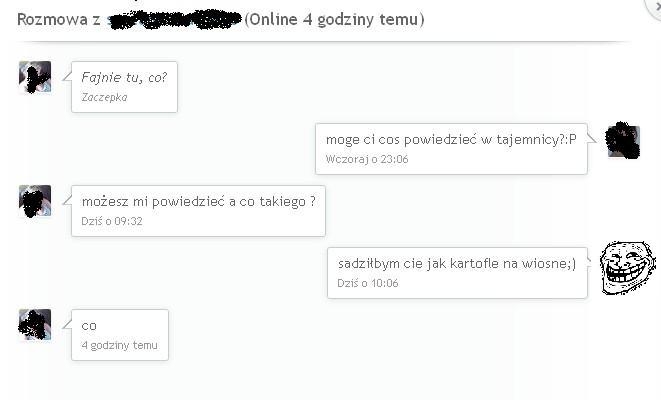Screen dimensions: 661x400
Task: Click the "Zaczepka" label under the first message
Action: 104,97
